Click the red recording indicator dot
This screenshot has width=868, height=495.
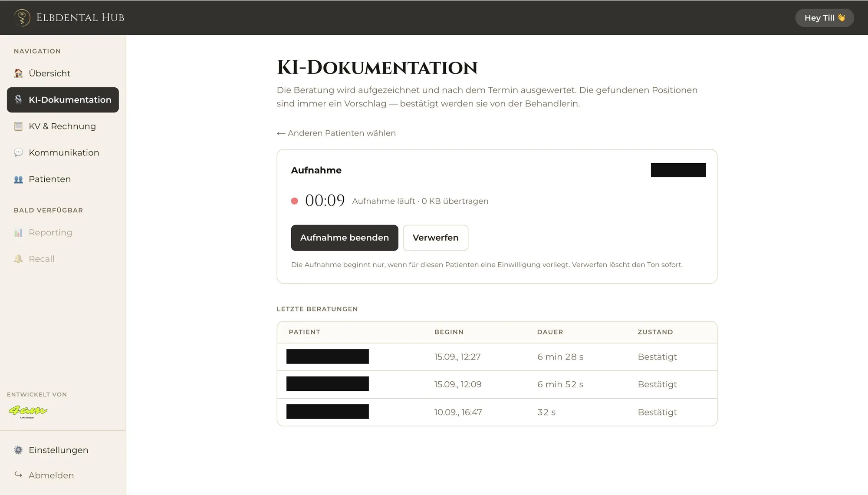pos(295,201)
